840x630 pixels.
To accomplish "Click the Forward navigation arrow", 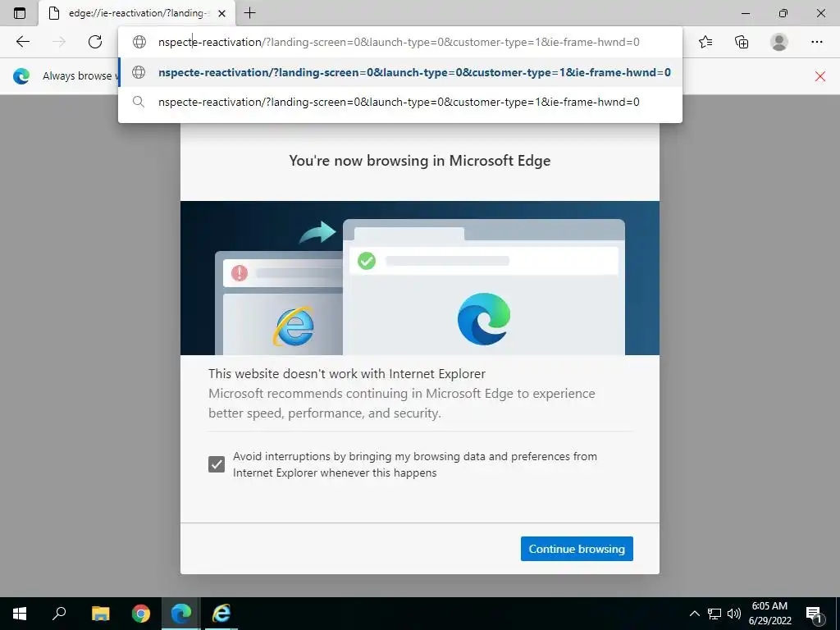I will pyautogui.click(x=59, y=42).
